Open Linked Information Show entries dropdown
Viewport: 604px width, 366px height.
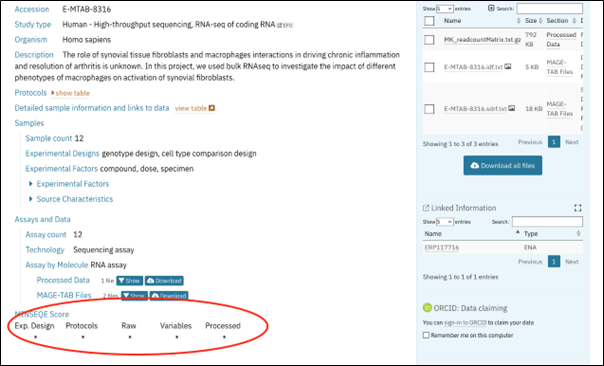[x=445, y=222]
